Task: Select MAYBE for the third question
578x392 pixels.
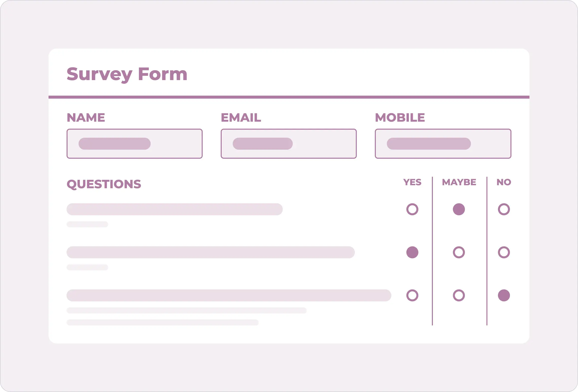Action: coord(459,295)
